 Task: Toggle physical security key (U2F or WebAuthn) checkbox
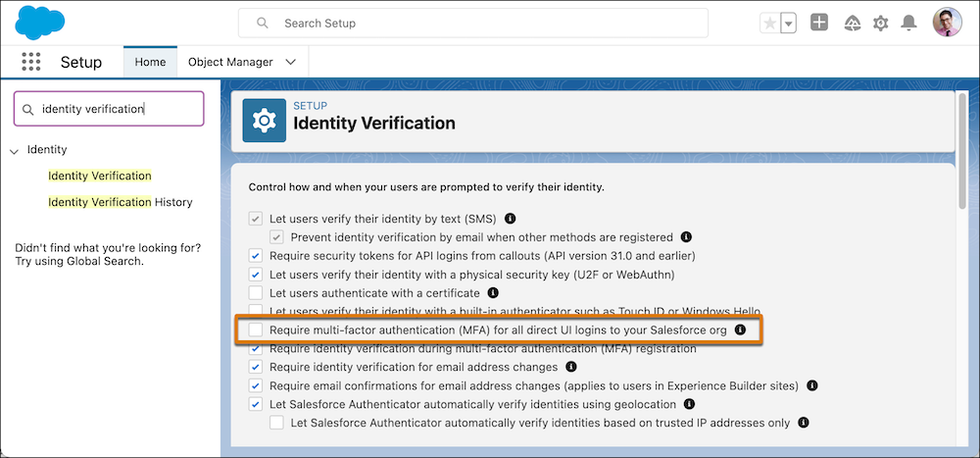(x=256, y=274)
